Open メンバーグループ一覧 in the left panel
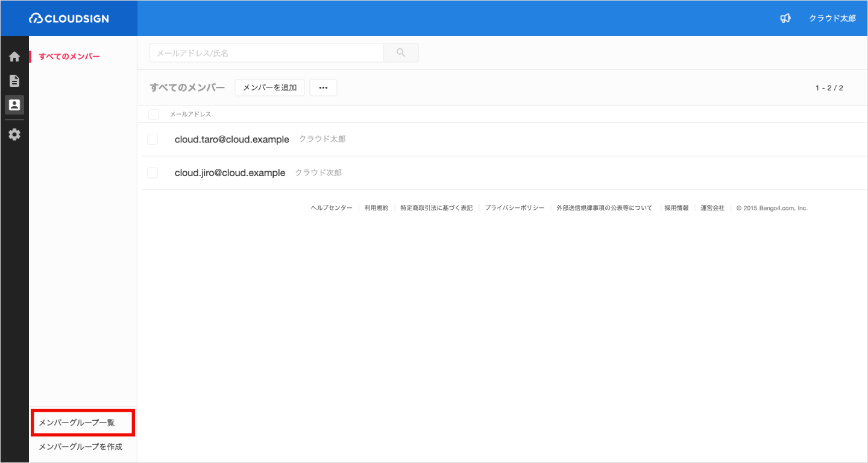This screenshot has height=463, width=868. (x=77, y=423)
